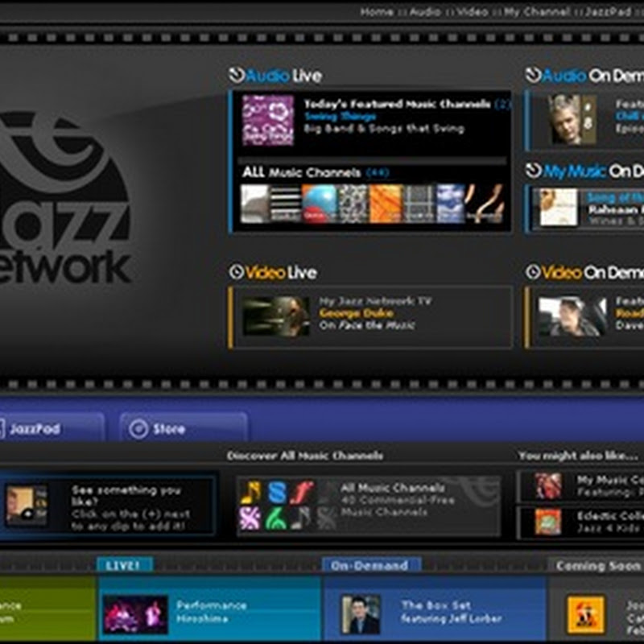Screen dimensions: 644x644
Task: Open Audio in the top navigation
Action: tap(425, 12)
